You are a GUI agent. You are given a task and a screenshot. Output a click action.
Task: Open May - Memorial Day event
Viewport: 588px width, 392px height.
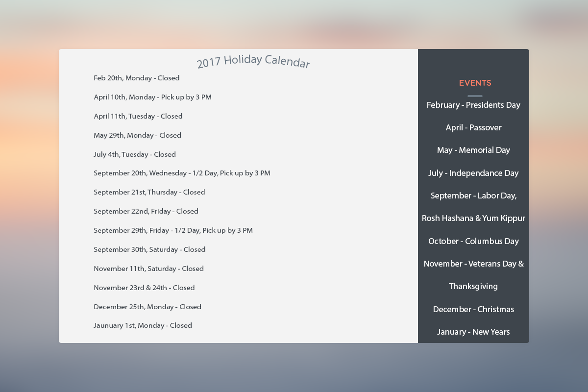tap(473, 150)
